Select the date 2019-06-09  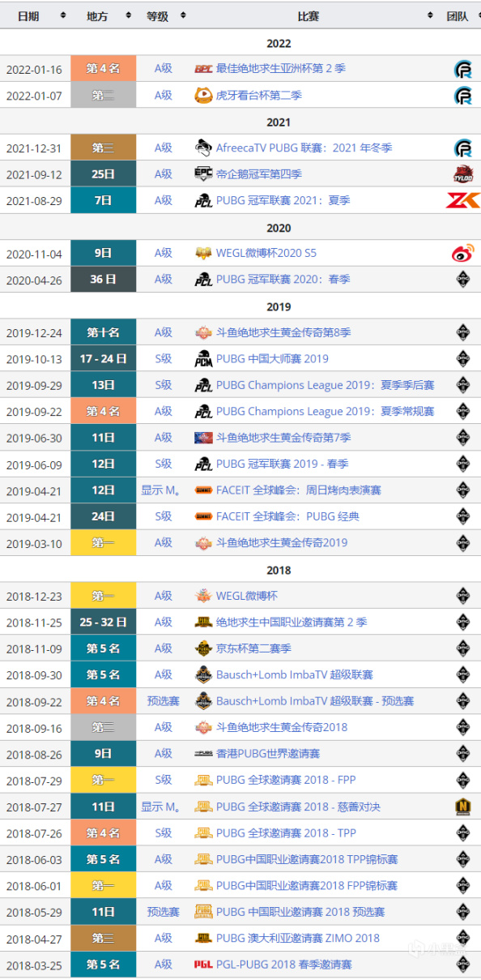(35, 464)
